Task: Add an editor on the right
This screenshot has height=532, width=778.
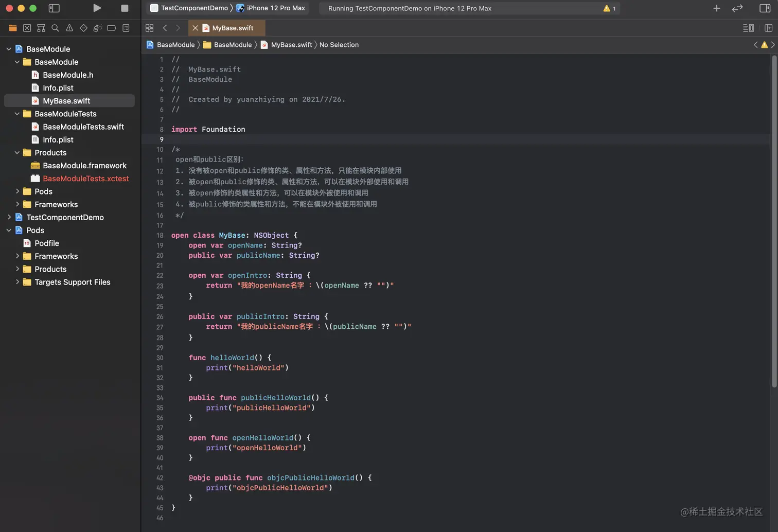Action: pyautogui.click(x=768, y=28)
